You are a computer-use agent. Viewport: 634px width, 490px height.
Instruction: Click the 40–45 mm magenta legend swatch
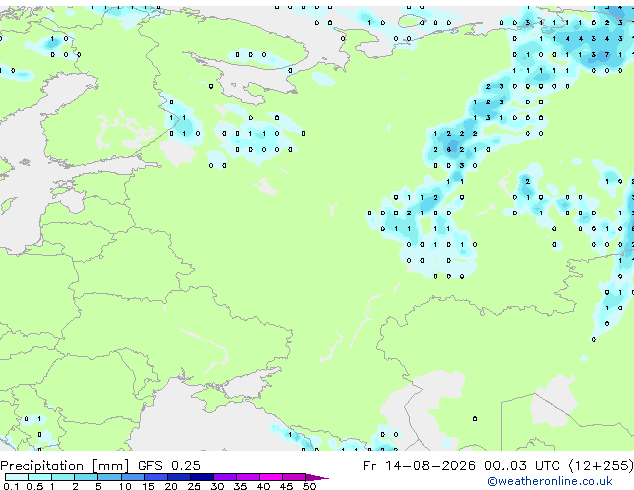(271, 477)
